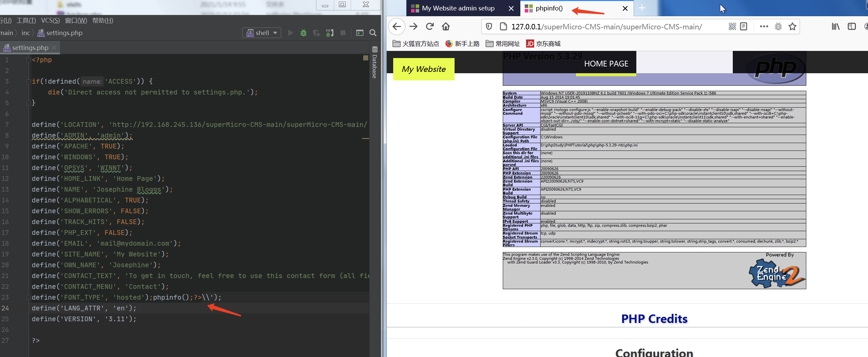Click the yellow inspection indicator square in the editor
The image size is (868, 357).
coord(366,58)
